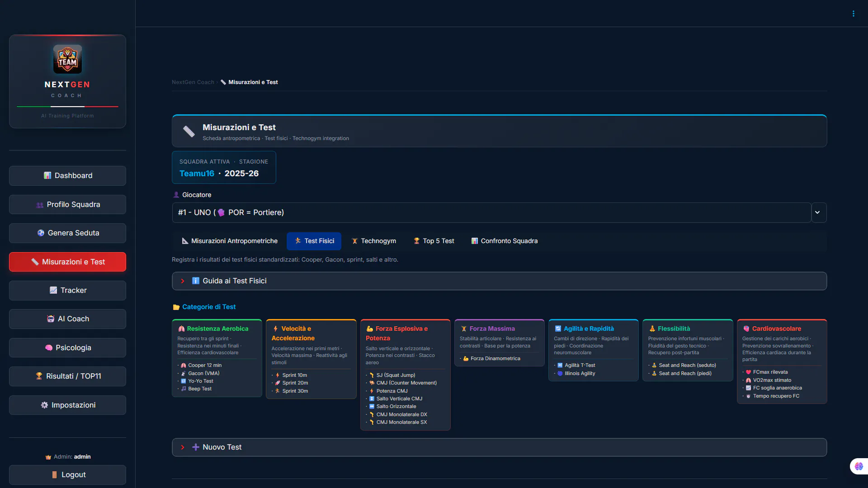Click the ruler icon in the page header
This screenshot has width=868, height=488.
click(x=189, y=131)
